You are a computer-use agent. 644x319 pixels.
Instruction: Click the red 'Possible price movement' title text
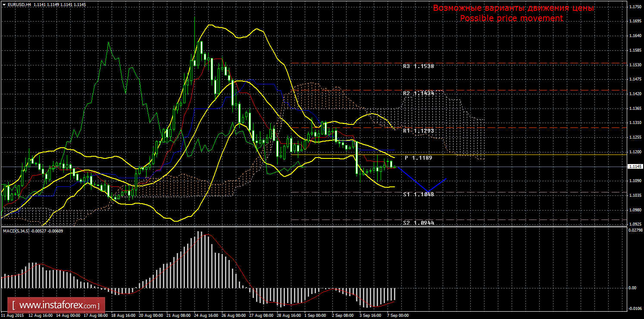511,19
